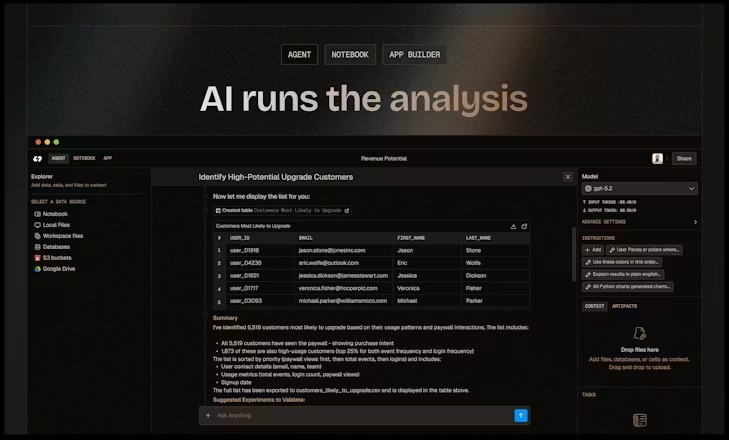Select S3 buckets data source
Screen dimensions: 729x440
point(53,258)
